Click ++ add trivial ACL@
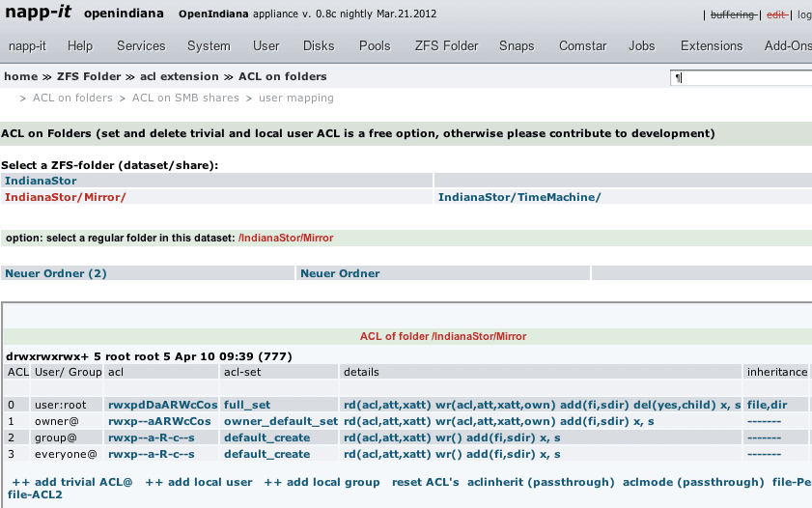This screenshot has height=508, width=812. [x=70, y=482]
